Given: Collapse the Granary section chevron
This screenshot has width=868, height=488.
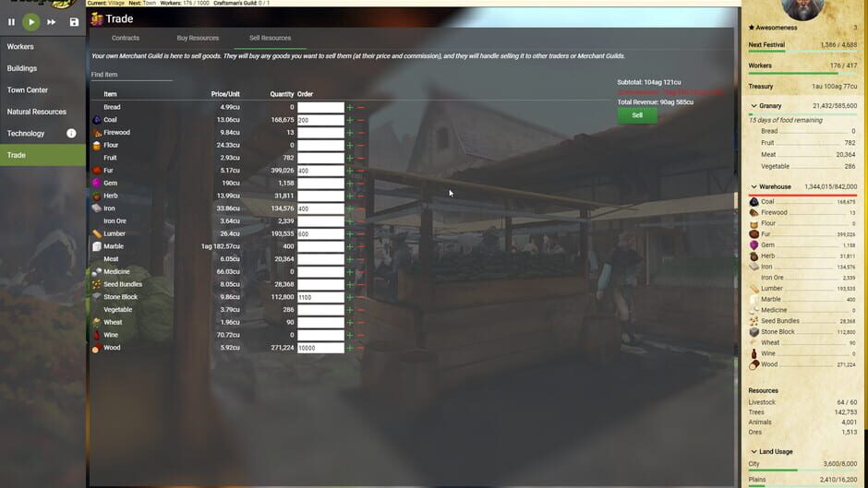Looking at the screenshot, I should [x=753, y=106].
